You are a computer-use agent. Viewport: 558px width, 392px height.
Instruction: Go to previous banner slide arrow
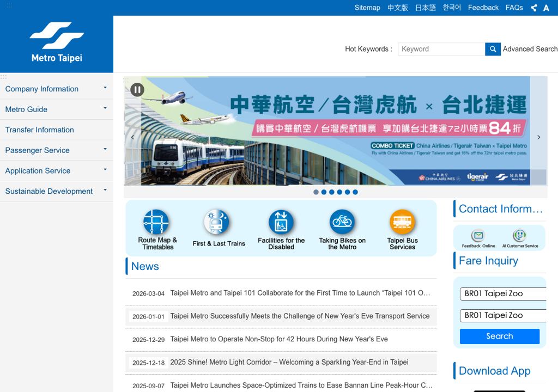[132, 137]
